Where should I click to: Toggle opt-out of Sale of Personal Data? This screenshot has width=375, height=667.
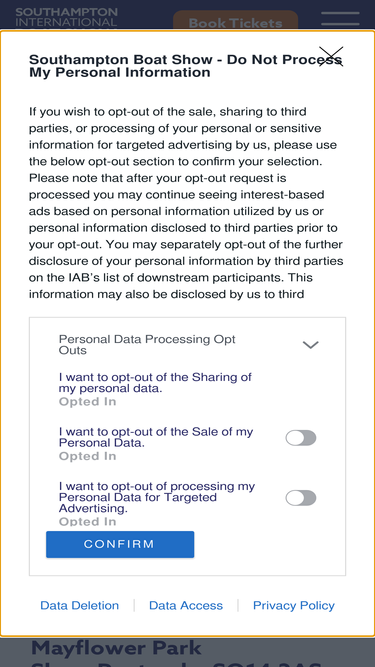(301, 438)
